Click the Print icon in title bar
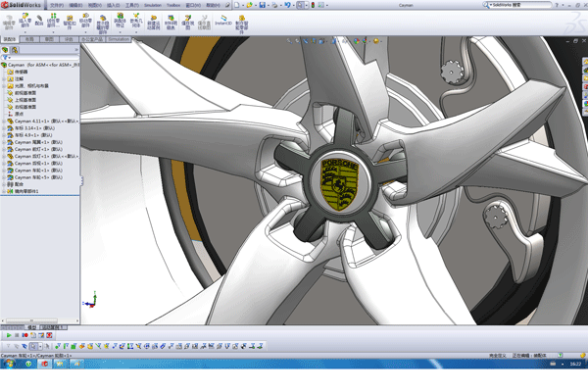This screenshot has width=588, height=392. pyautogui.click(x=274, y=5)
